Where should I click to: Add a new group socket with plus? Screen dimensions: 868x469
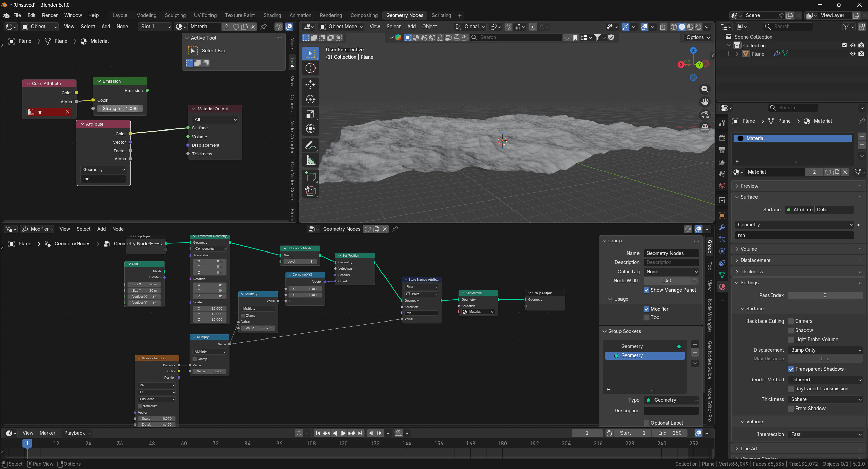pos(695,344)
